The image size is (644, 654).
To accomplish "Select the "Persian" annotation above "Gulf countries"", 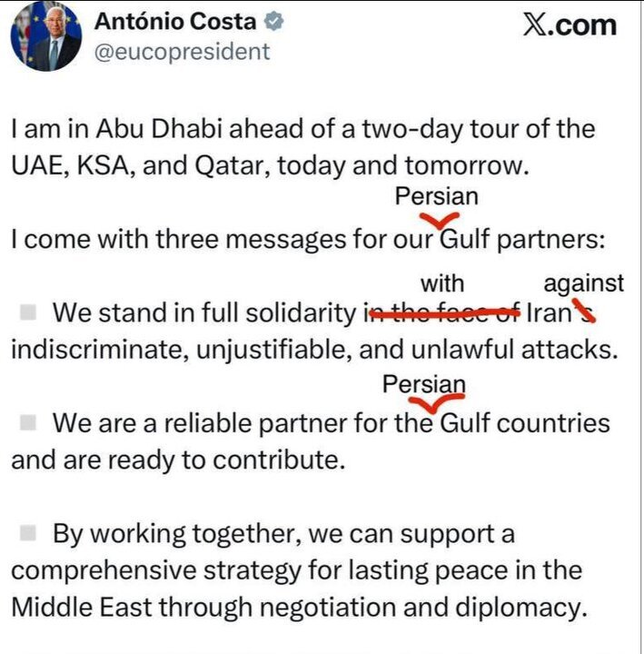I will [424, 384].
